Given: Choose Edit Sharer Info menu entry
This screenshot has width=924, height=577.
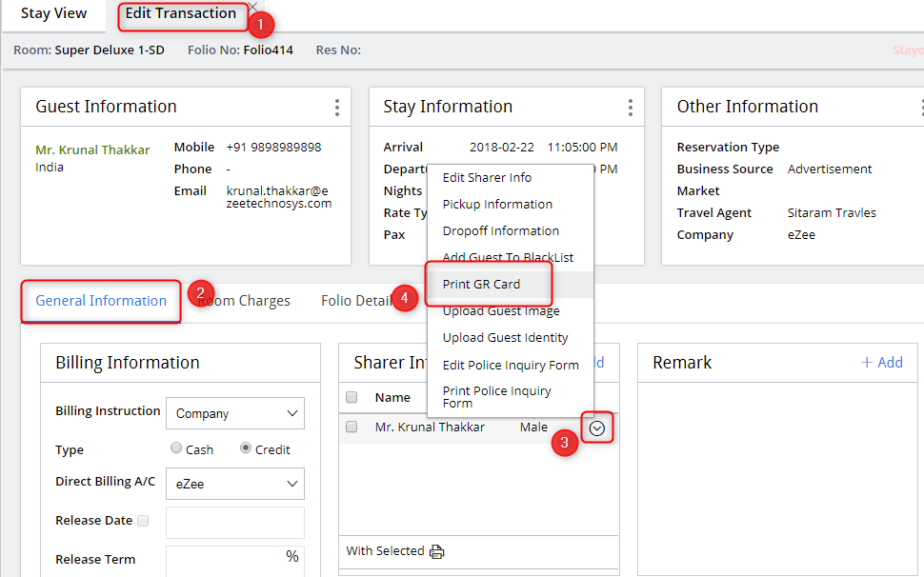Looking at the screenshot, I should click(x=487, y=178).
